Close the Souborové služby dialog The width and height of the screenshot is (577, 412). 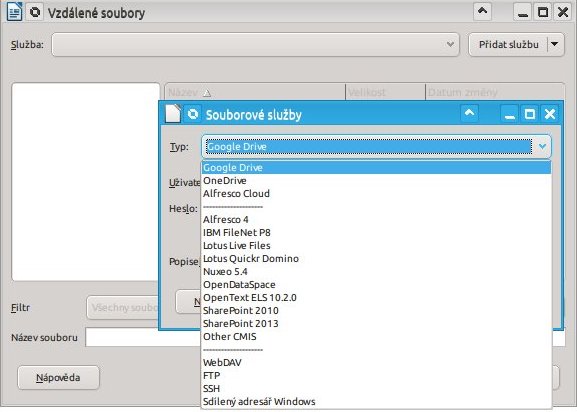550,114
